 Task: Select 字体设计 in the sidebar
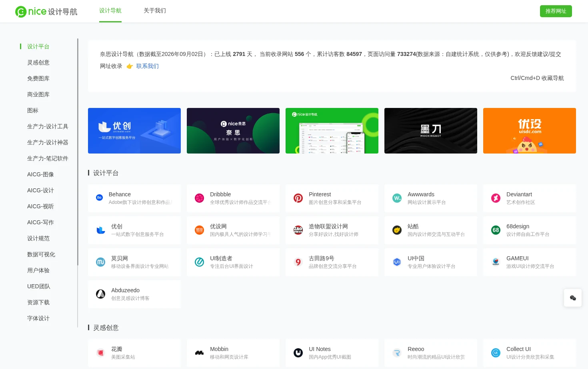[x=38, y=318]
